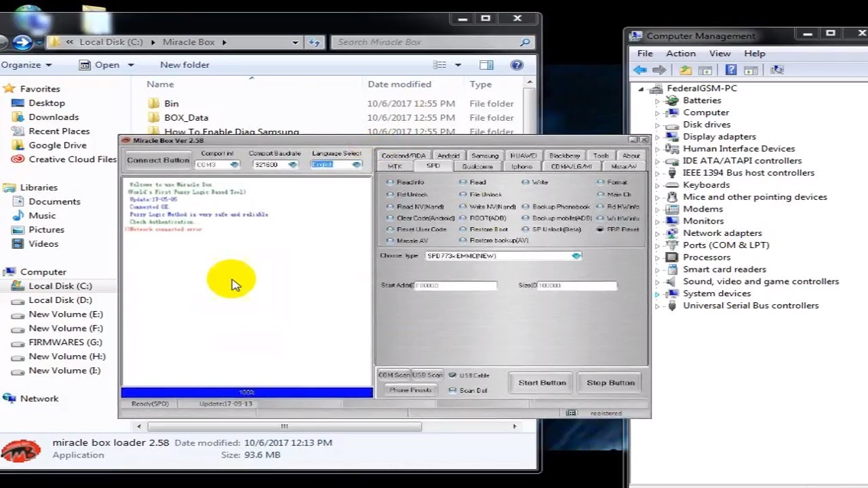Screen dimensions: 868x488
Task: Click the Search Miracle Box field
Action: pyautogui.click(x=432, y=42)
